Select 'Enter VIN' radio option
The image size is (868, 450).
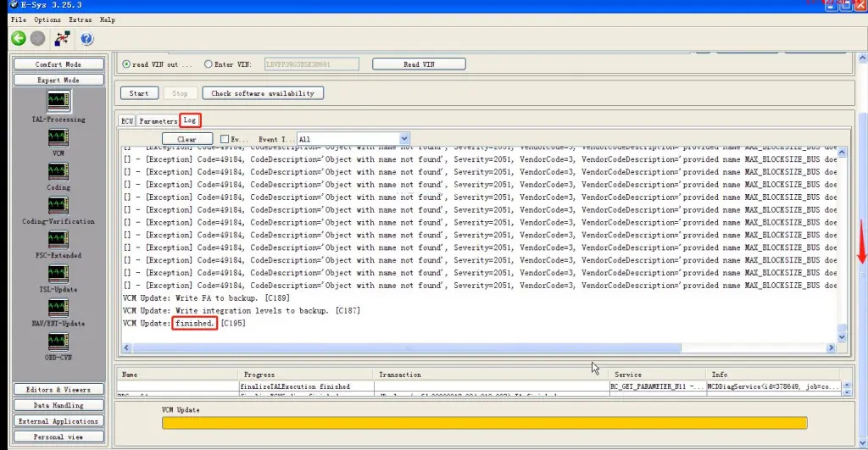(209, 64)
